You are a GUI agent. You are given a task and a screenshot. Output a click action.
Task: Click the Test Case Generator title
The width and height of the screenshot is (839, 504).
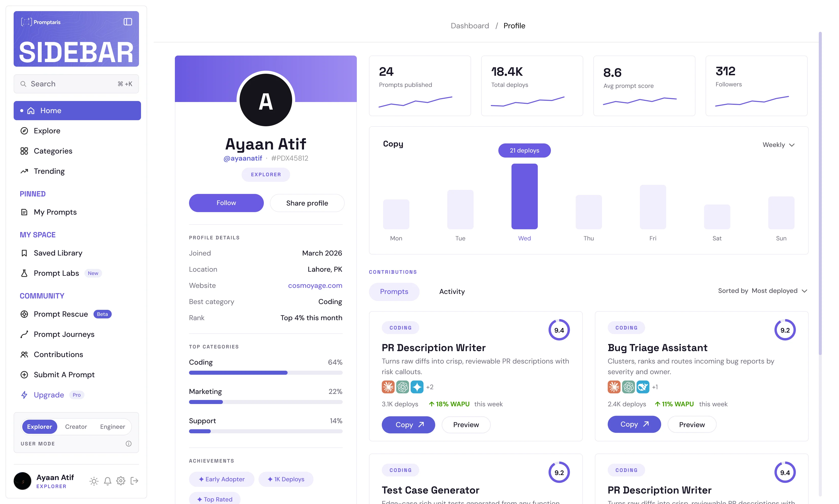click(x=431, y=490)
